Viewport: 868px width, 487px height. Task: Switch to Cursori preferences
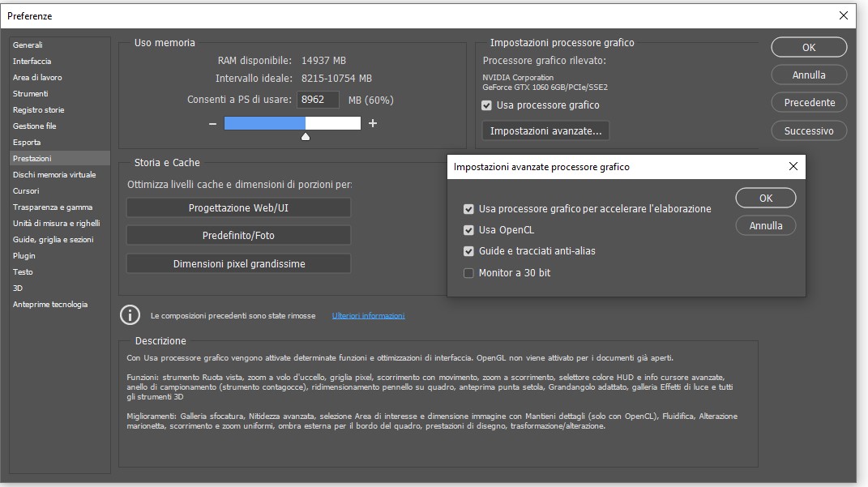[60, 191]
